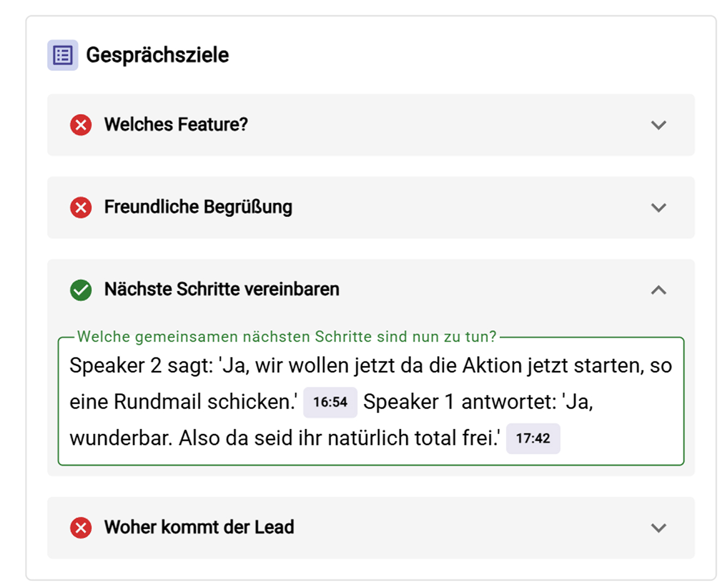Jump to timestamp 16:54
The image size is (726, 588).
point(330,402)
